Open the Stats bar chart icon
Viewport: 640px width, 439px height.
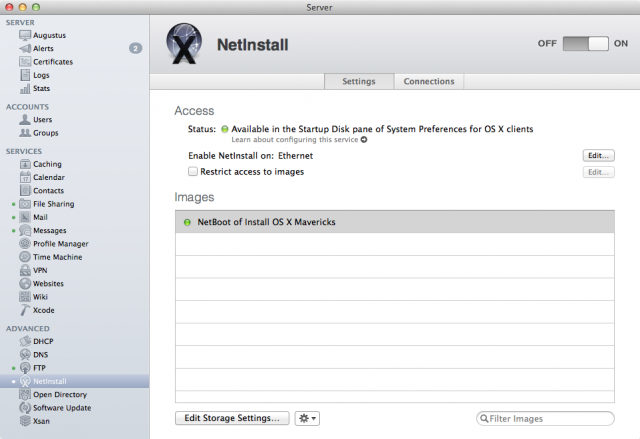point(25,89)
